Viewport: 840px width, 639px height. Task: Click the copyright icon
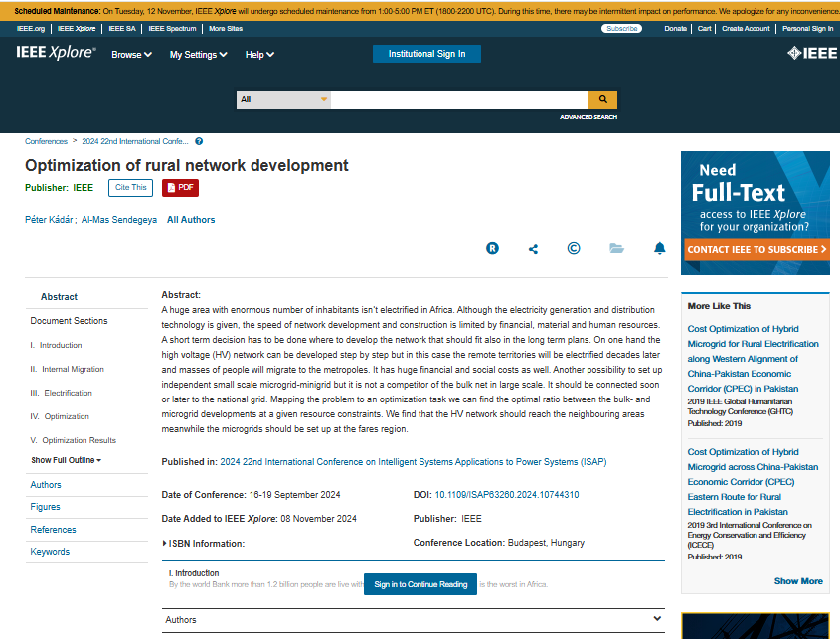click(574, 248)
